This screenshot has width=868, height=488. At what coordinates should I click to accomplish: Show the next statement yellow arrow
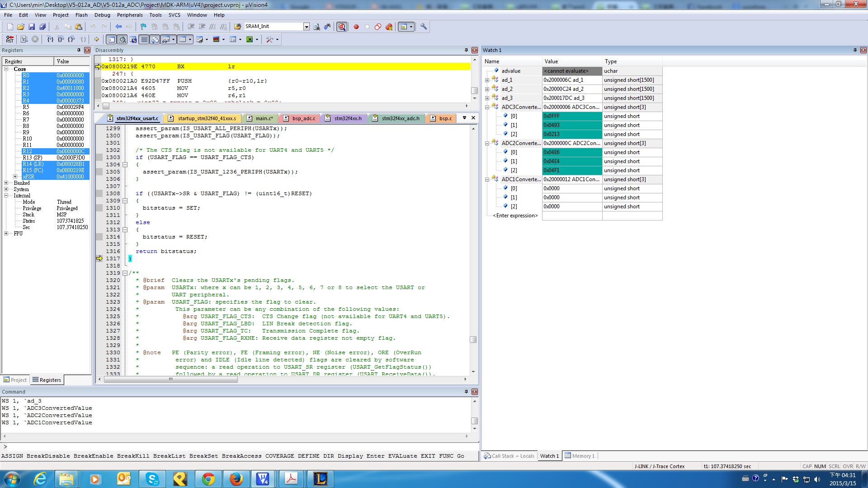(x=97, y=39)
